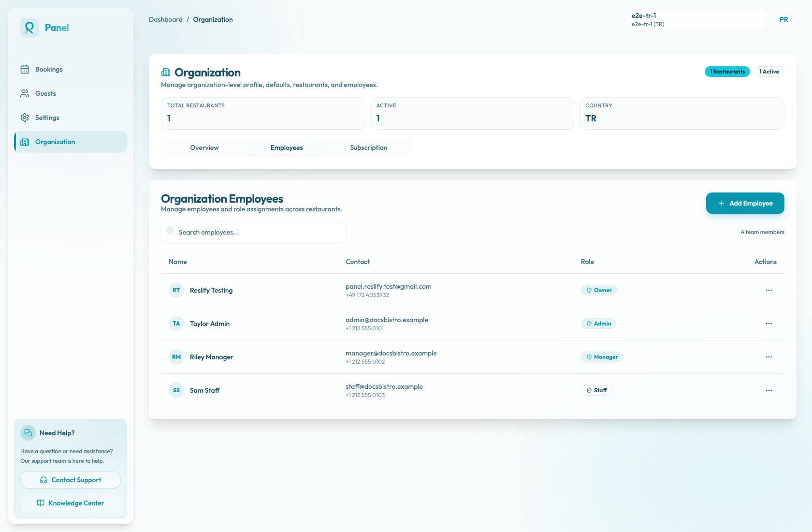Click Dashboard breadcrumb link
This screenshot has height=532, width=812.
[x=166, y=19]
